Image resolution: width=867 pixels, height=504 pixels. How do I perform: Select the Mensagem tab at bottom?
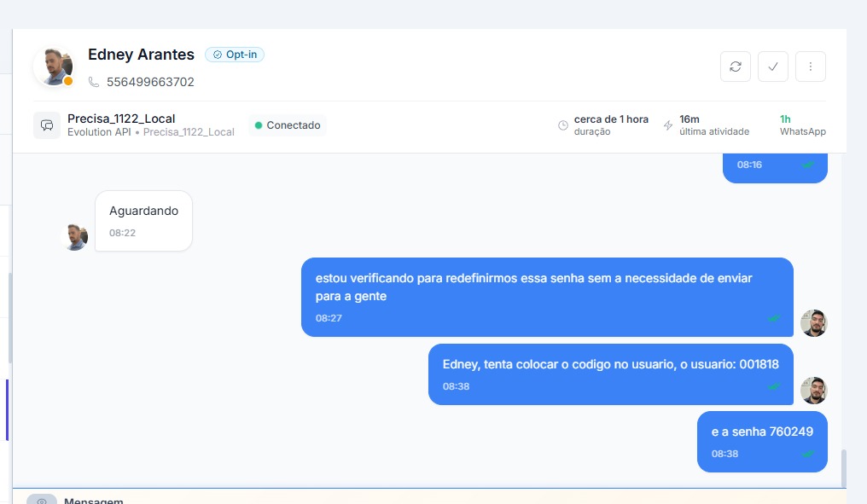tap(94, 501)
